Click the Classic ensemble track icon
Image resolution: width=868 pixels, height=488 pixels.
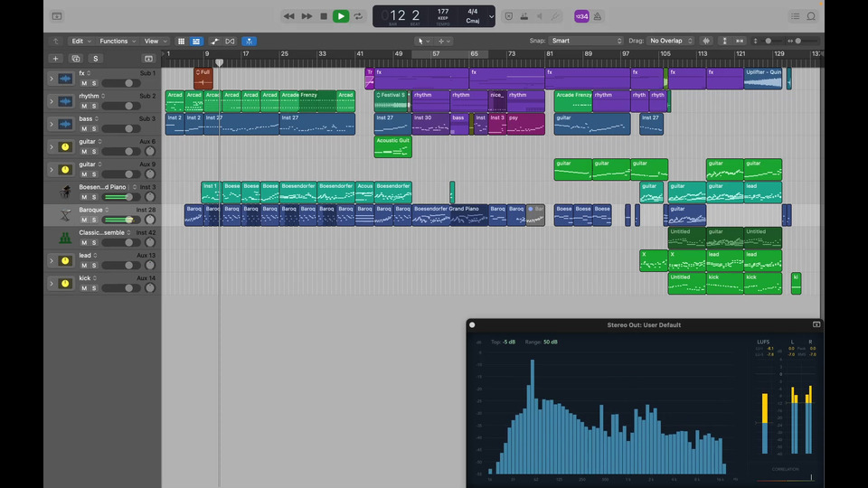point(65,238)
